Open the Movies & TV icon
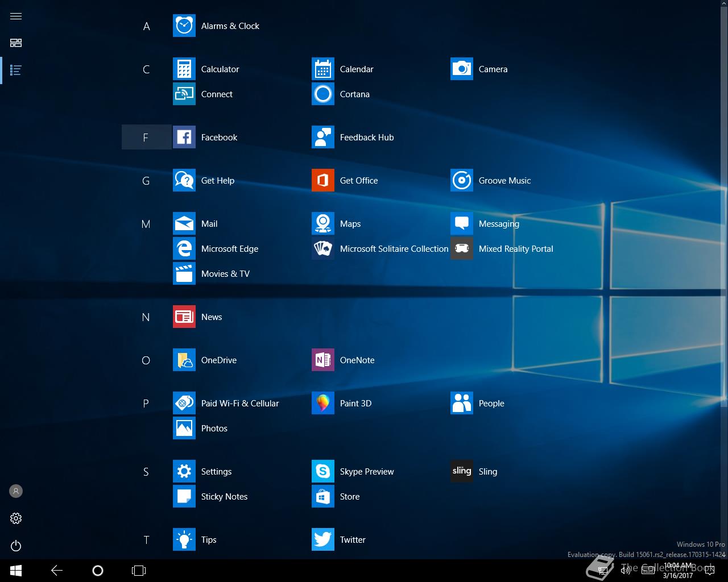This screenshot has width=728, height=582. pos(184,274)
